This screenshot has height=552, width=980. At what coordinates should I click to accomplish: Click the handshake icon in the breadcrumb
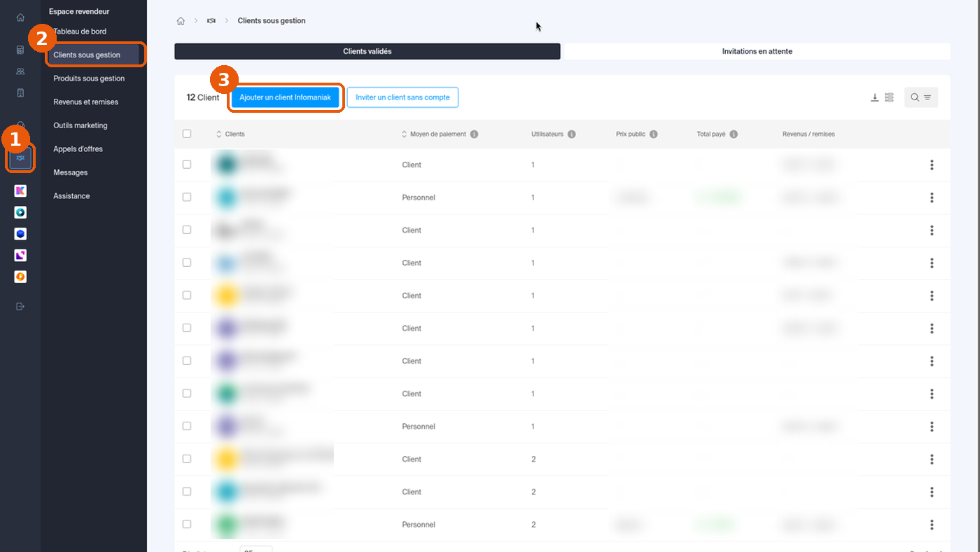coord(211,21)
